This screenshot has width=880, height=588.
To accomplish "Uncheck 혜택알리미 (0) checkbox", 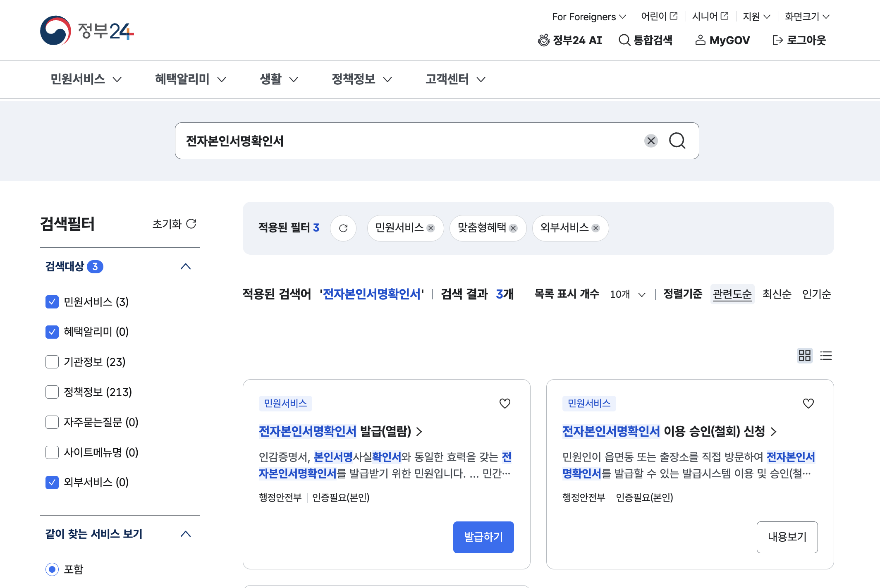I will tap(52, 332).
